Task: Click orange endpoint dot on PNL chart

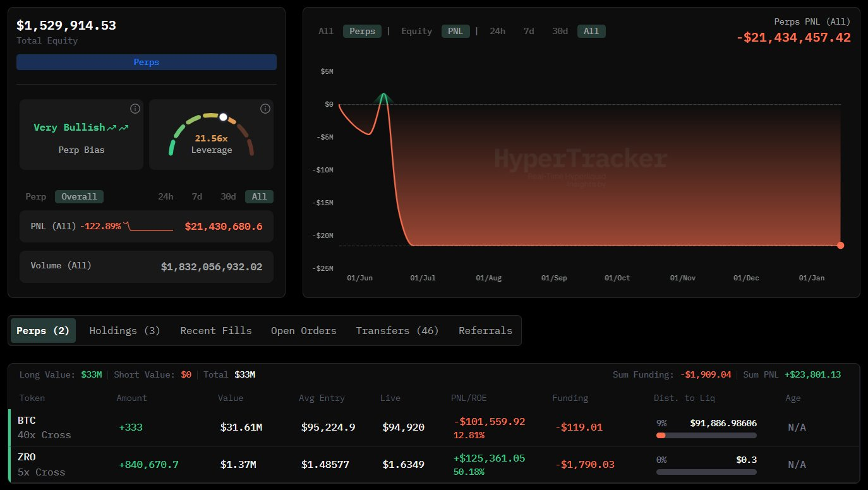Action: [840, 245]
